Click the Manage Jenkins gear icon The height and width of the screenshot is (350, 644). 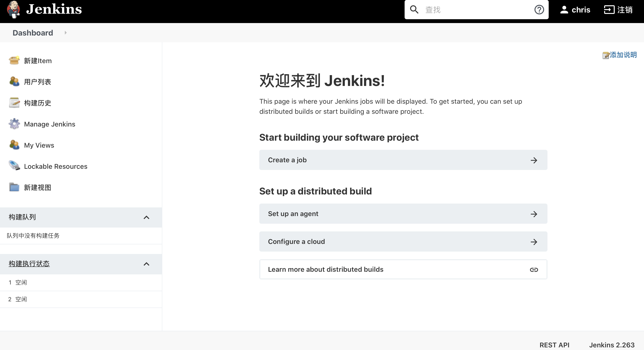(x=14, y=124)
